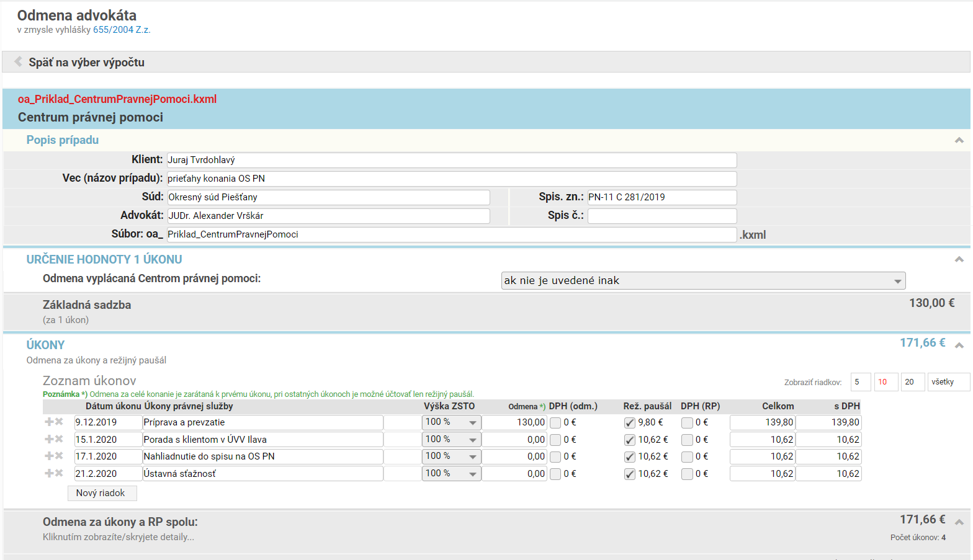The width and height of the screenshot is (973, 560).
Task: Open 'ak nie je uvedené inak' dropdown
Action: 702,281
